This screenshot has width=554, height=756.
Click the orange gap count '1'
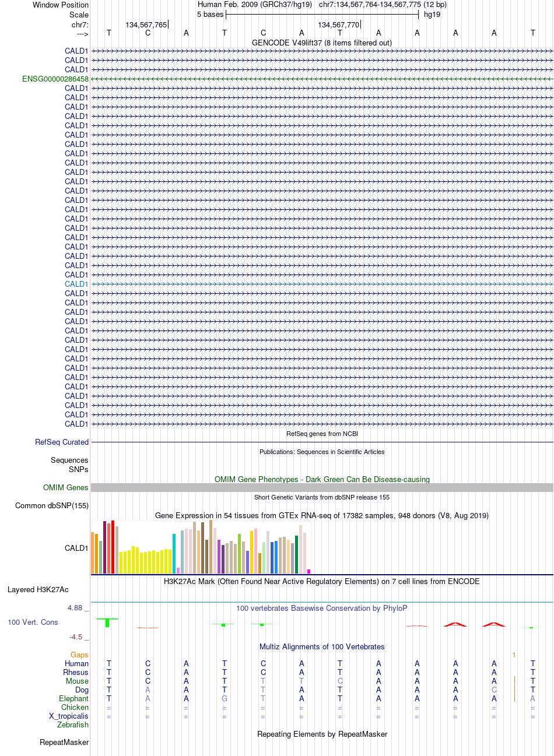click(514, 655)
